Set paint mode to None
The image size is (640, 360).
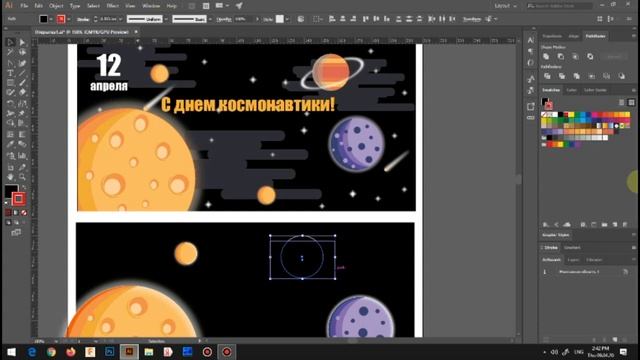click(x=24, y=213)
